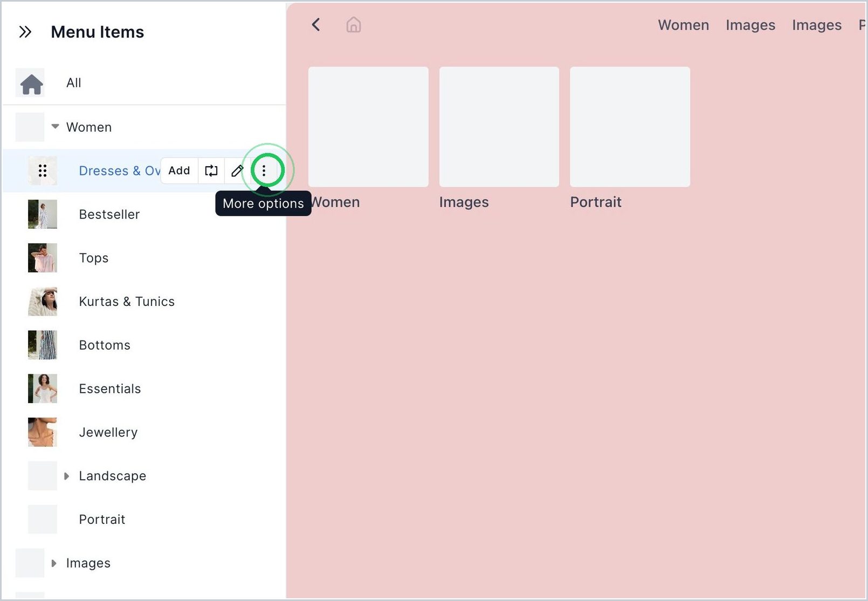Collapse the Menu Items panel with double chevron

(25, 32)
